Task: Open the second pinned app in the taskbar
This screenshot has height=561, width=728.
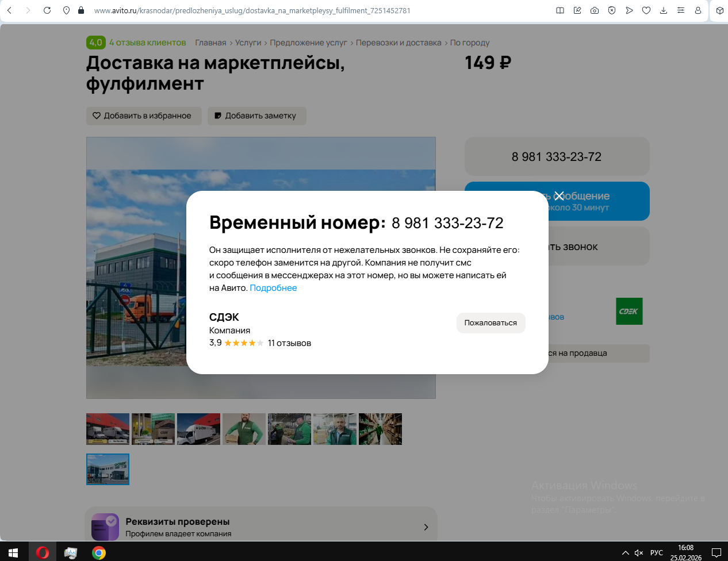Action: (71, 553)
